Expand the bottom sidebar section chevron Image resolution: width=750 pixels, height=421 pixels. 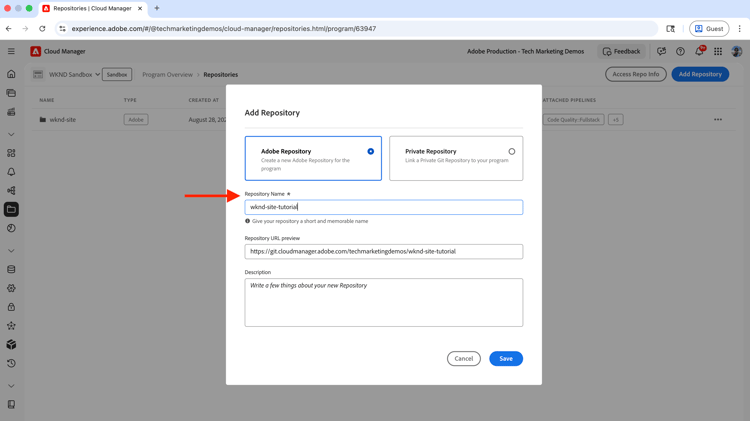(11, 386)
